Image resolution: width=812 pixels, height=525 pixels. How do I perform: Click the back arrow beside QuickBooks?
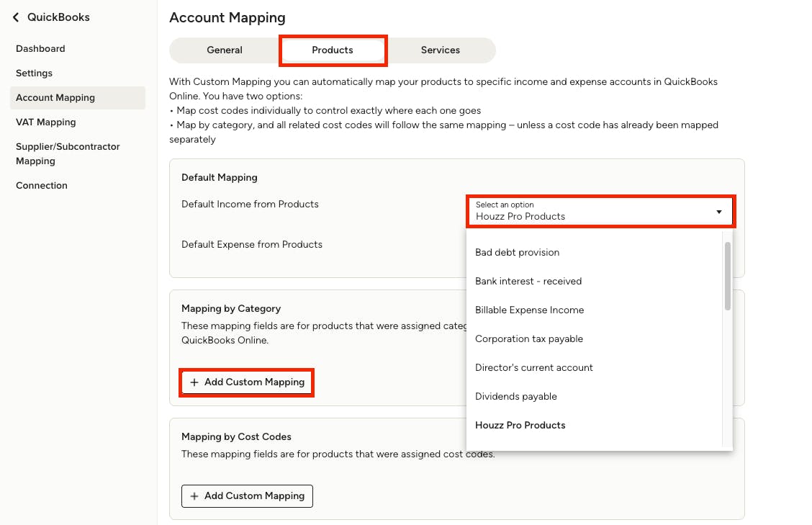(x=16, y=17)
